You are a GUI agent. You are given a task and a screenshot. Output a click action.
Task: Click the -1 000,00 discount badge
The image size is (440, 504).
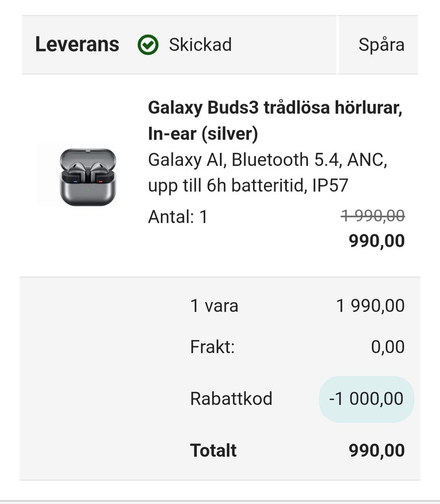click(x=366, y=399)
